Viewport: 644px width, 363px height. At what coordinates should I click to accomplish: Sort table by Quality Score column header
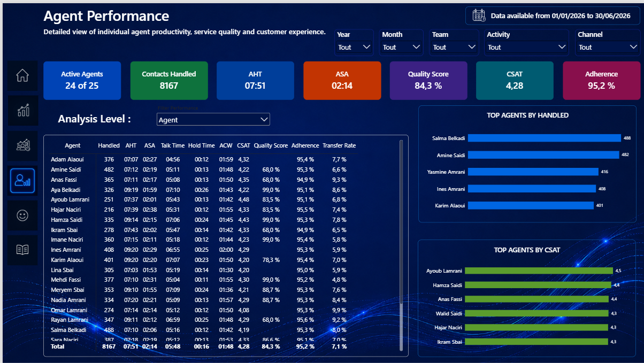coord(271,145)
